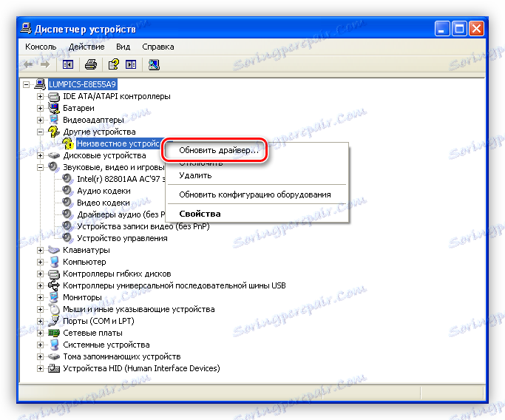Click the Мониторы monitor icon
This screenshot has width=505, height=420.
coord(54,297)
